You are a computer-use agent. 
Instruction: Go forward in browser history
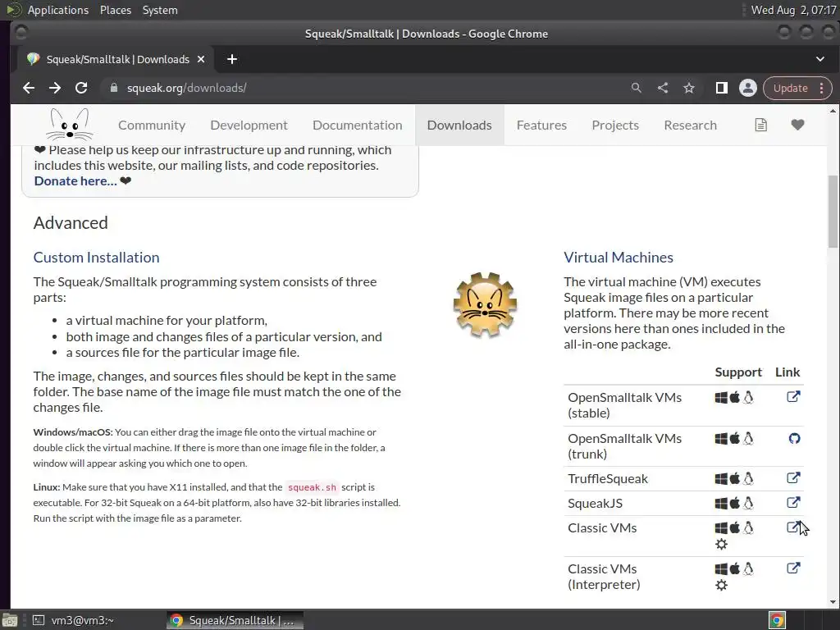(x=55, y=88)
